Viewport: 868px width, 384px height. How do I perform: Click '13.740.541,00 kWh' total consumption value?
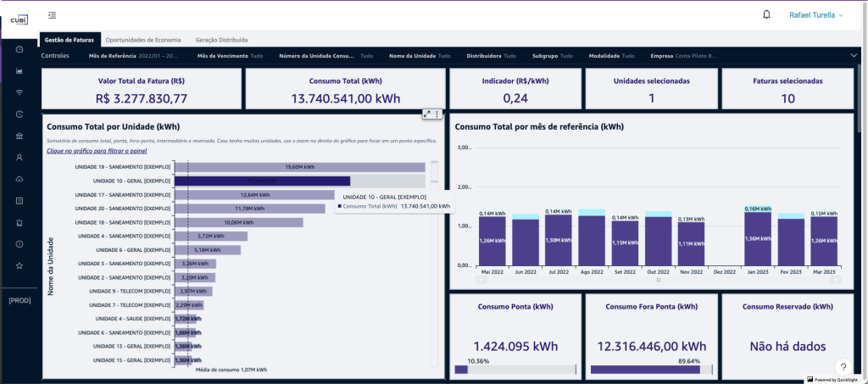pos(346,98)
